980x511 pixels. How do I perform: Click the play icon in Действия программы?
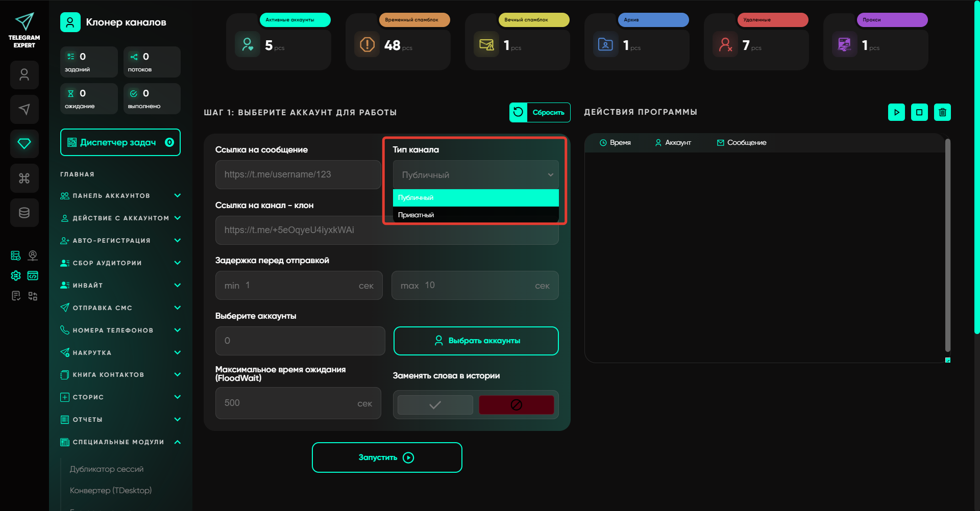click(896, 112)
